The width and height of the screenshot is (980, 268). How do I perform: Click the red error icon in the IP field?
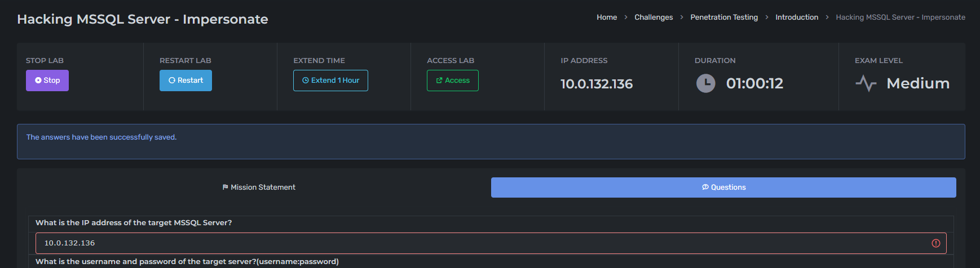pos(935,243)
